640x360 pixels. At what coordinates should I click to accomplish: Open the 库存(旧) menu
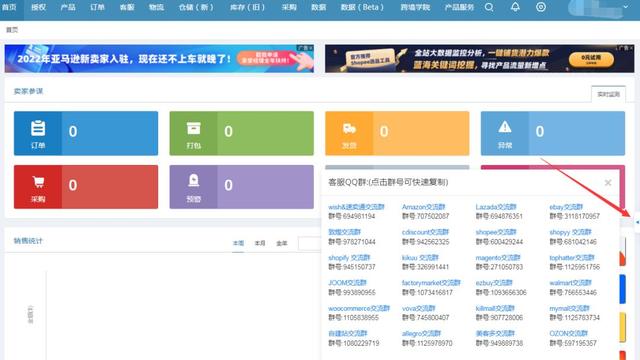click(248, 7)
